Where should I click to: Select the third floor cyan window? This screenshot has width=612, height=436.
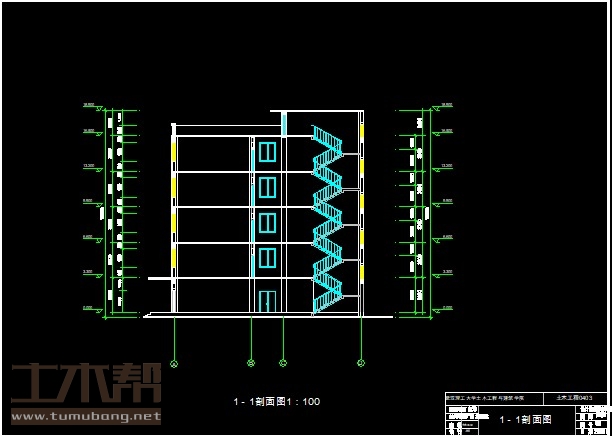(267, 222)
